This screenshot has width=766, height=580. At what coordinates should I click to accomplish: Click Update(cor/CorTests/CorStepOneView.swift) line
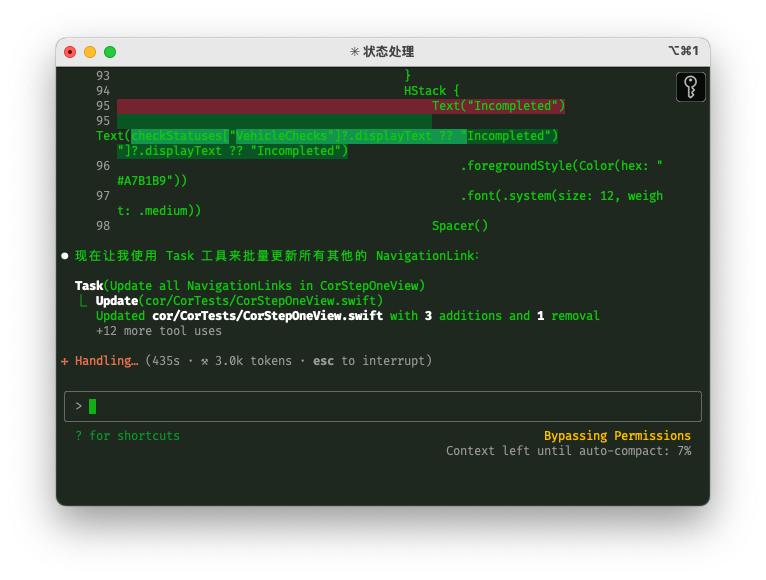(239, 301)
